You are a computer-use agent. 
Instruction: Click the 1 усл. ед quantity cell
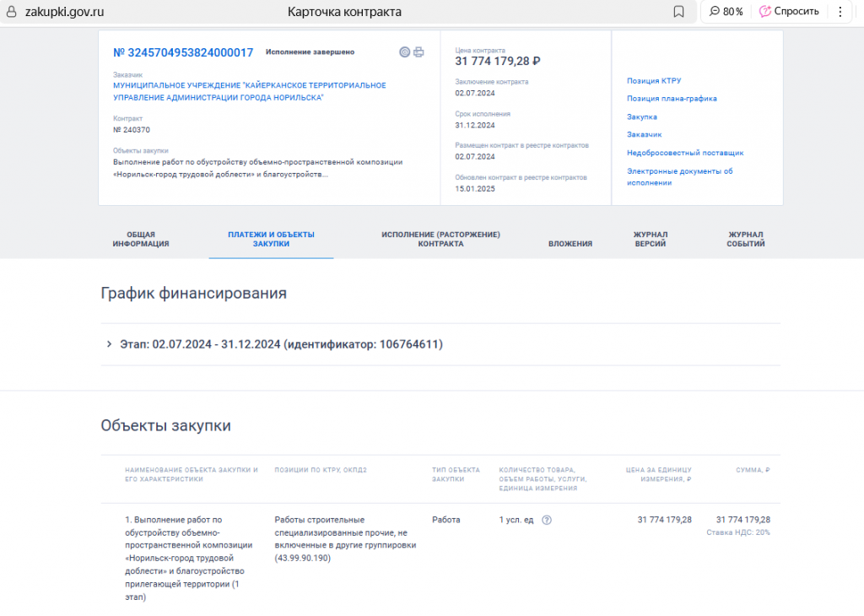pos(516,520)
